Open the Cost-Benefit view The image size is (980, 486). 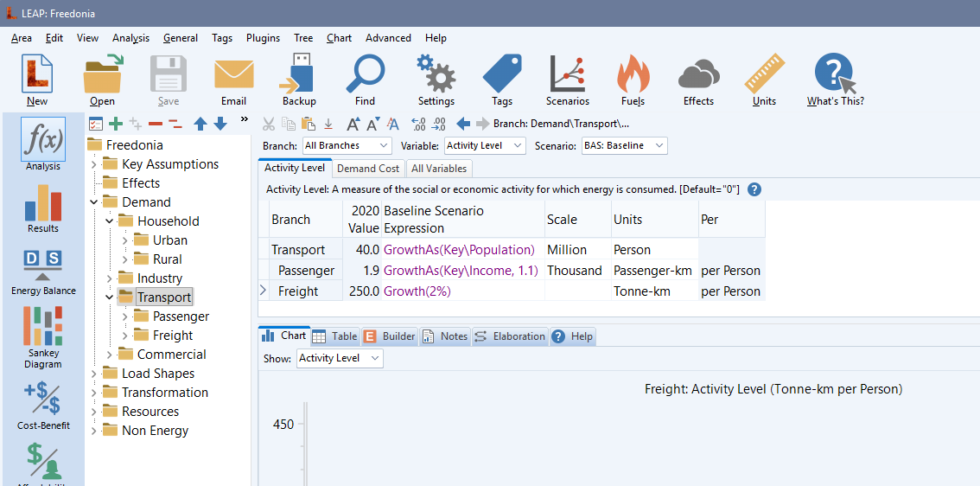tap(43, 406)
